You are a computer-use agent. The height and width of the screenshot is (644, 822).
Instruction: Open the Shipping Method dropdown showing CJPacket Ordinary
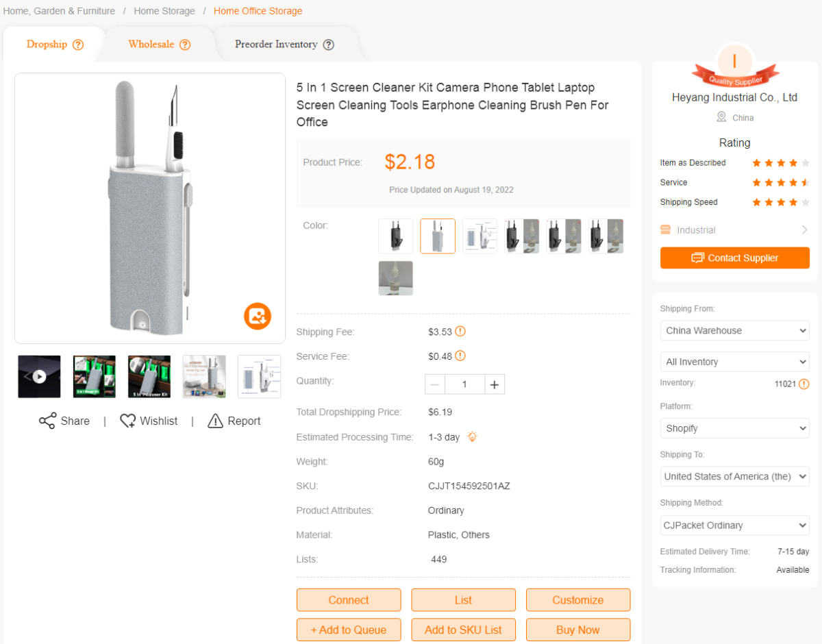(x=734, y=525)
